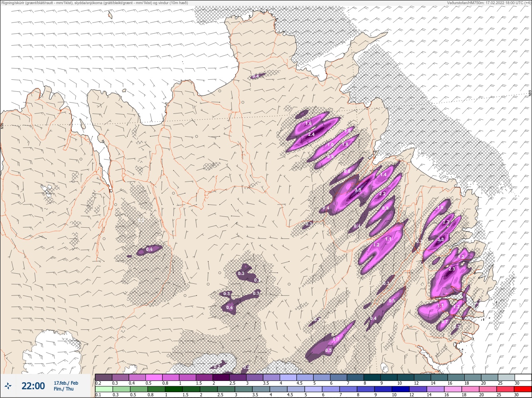The height and width of the screenshot is (398, 532).
Task: Select top legend swatch between 4 and 4.5
Action: 289,377
